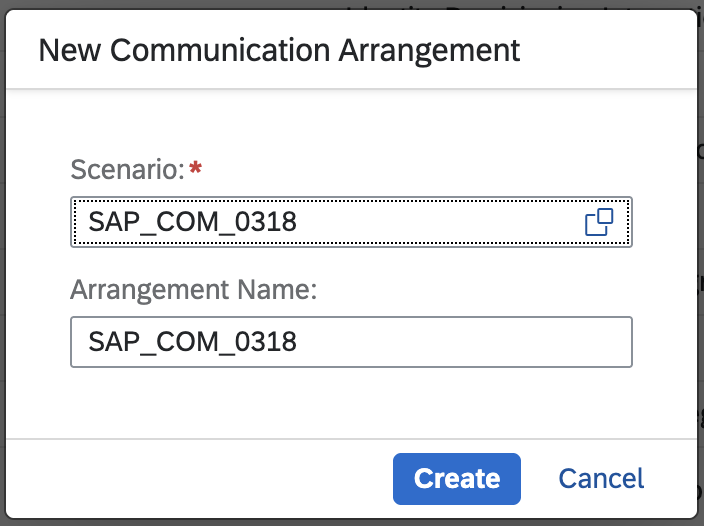Viewport: 704px width, 526px height.
Task: Click the Arrangement Name label
Action: click(x=194, y=290)
